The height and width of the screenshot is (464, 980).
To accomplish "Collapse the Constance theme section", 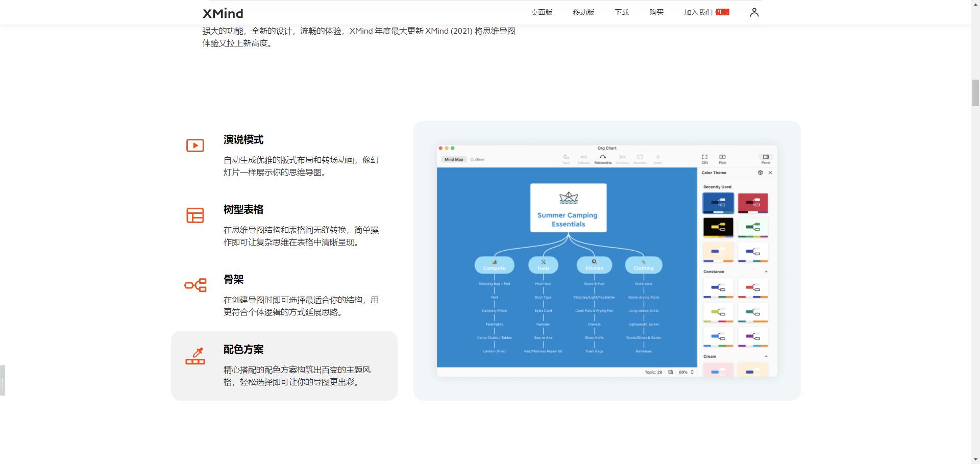I will (x=766, y=272).
